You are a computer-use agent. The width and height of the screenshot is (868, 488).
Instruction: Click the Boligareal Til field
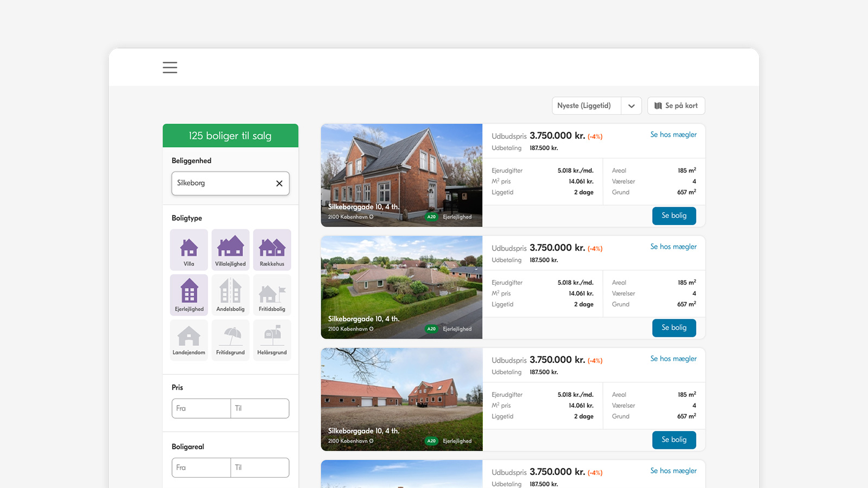[260, 467]
